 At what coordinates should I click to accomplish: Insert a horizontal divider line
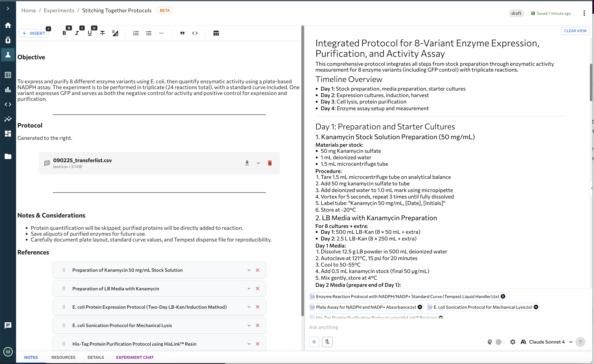coord(161,33)
